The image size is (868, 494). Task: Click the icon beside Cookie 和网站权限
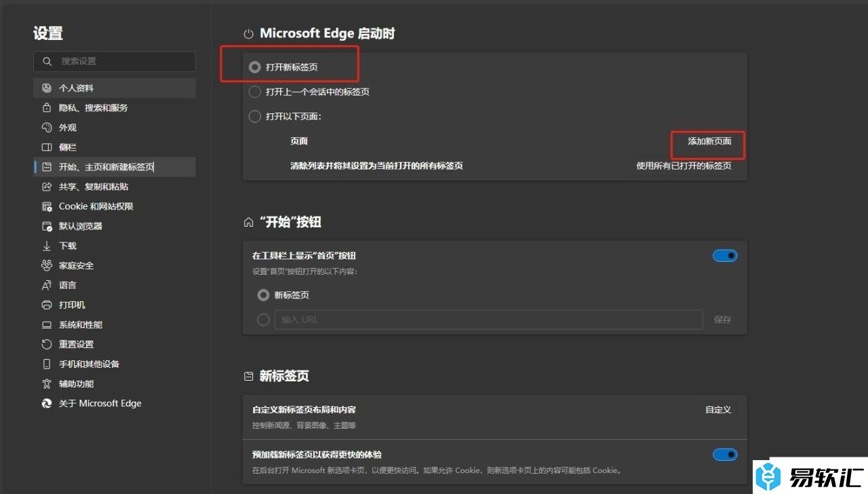tap(47, 206)
